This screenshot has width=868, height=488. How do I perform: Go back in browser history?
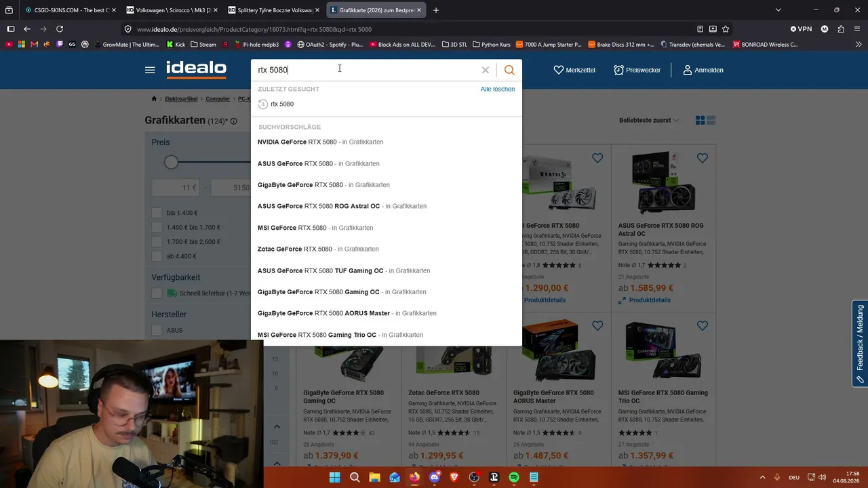(27, 29)
